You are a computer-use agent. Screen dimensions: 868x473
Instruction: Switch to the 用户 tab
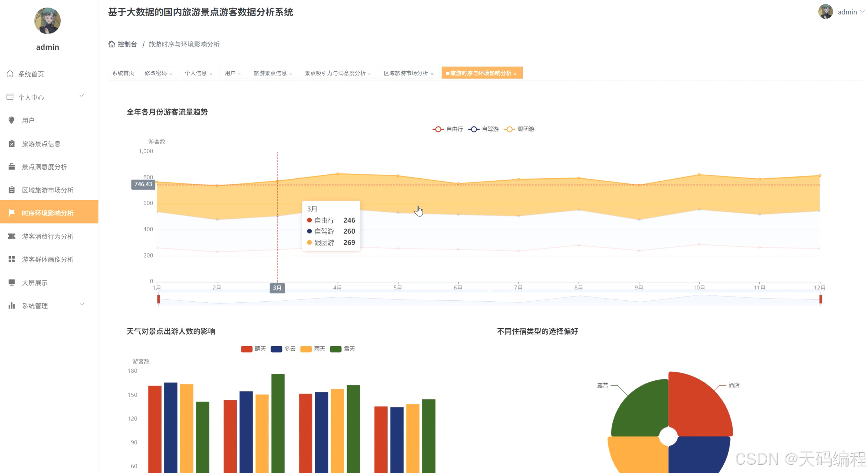click(230, 73)
